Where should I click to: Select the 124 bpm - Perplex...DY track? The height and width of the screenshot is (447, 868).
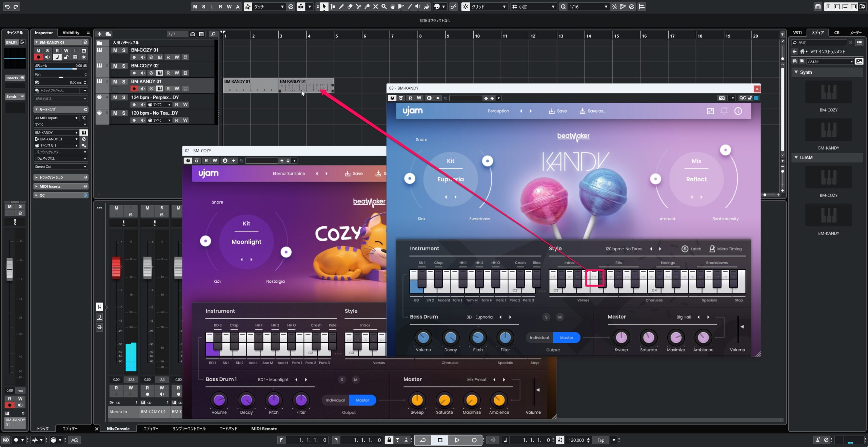pos(155,97)
